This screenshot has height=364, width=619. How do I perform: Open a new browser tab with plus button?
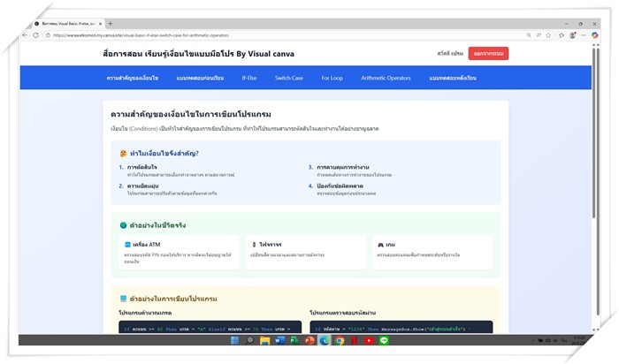(110, 24)
